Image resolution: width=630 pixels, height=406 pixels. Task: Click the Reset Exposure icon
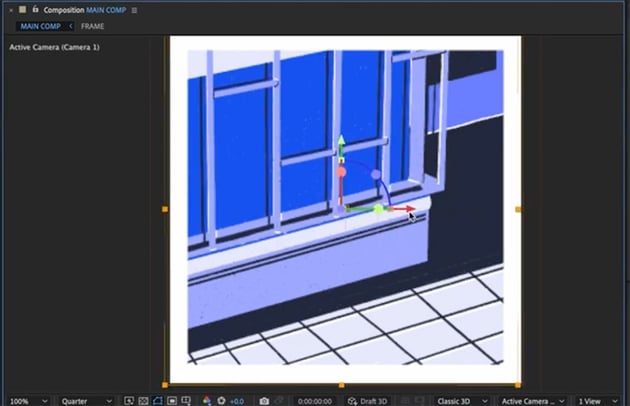point(221,400)
